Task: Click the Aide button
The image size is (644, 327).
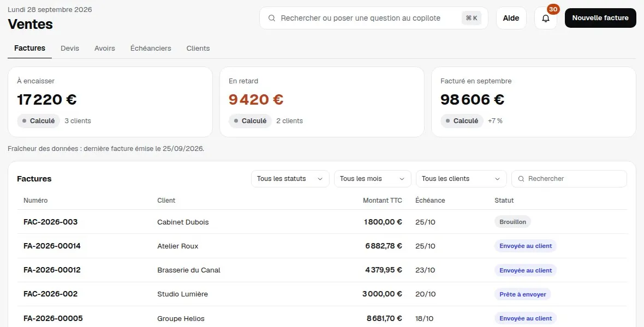Action: click(511, 18)
